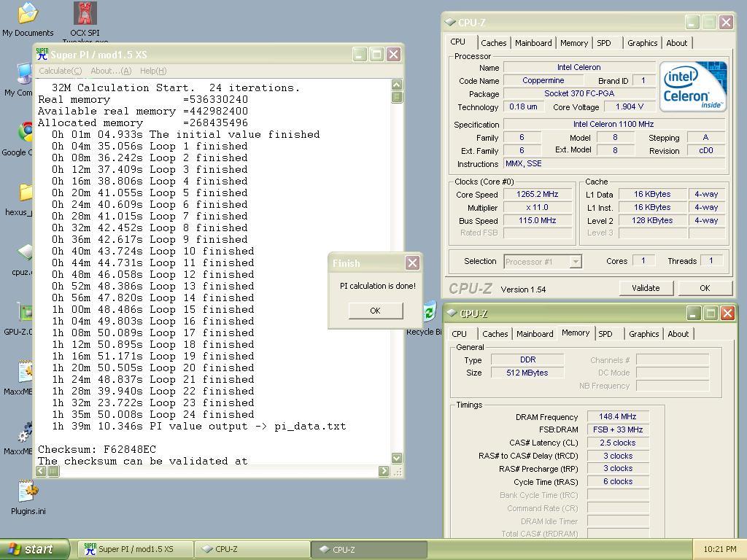This screenshot has height=560, width=747.
Task: Click the Checksum F62848EC line
Action: (x=97, y=449)
